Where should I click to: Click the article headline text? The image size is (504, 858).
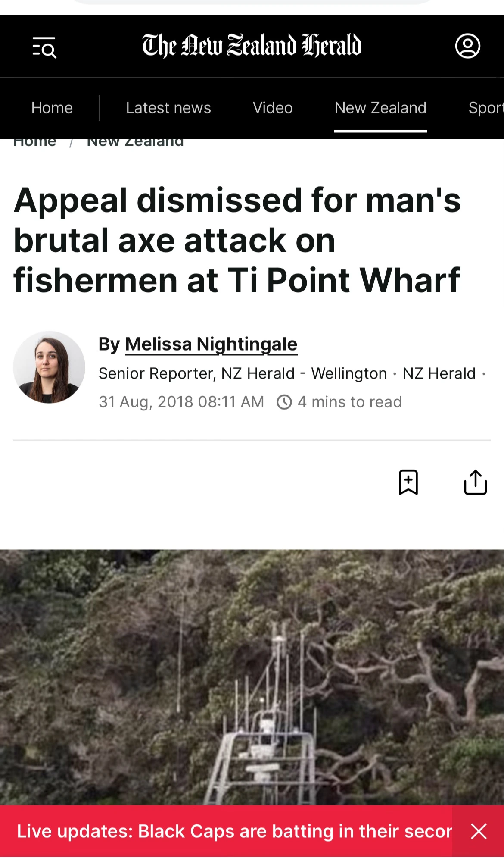237,240
